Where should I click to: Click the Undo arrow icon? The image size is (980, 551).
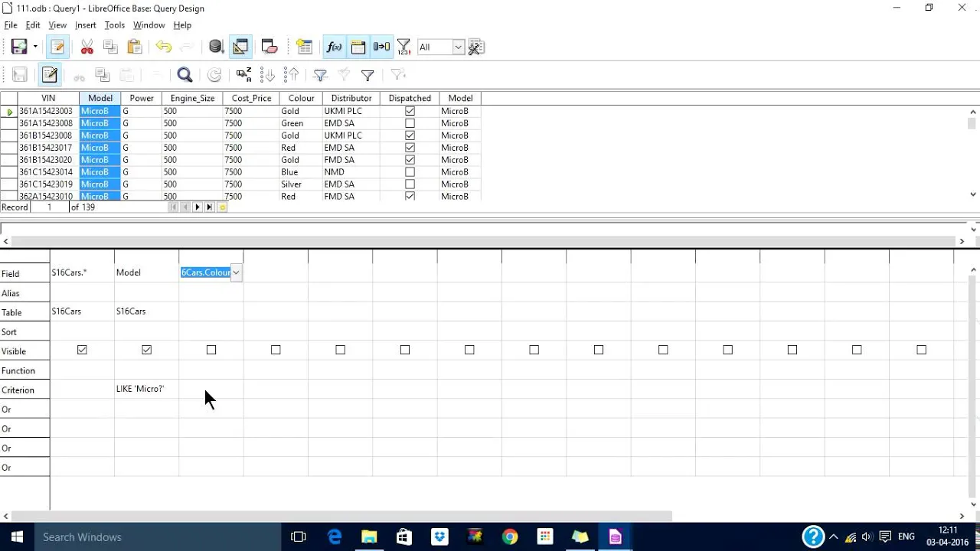click(x=163, y=47)
